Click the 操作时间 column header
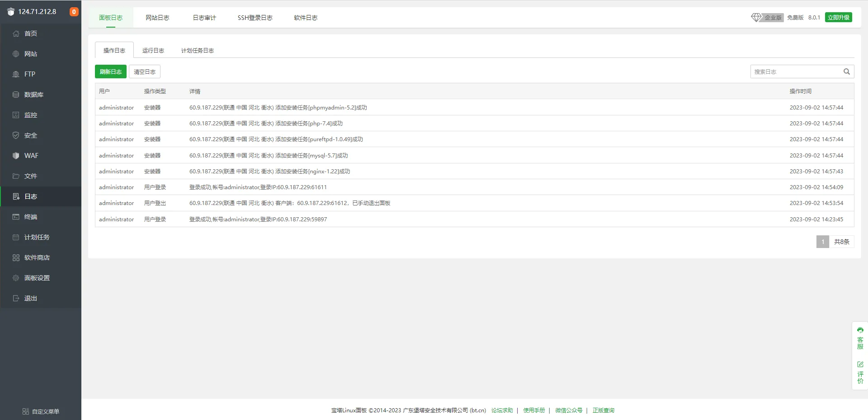This screenshot has height=420, width=868. 801,91
